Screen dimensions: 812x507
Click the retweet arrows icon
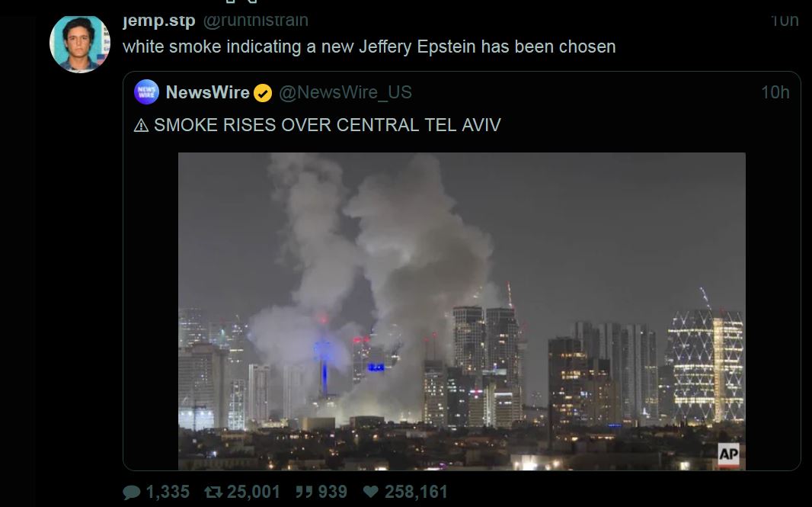(x=213, y=492)
